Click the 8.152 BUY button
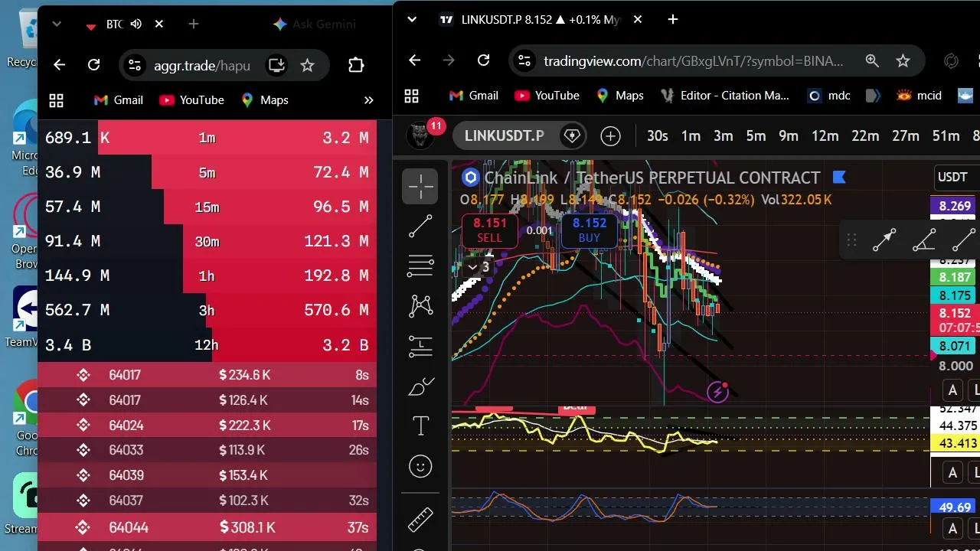The height and width of the screenshot is (551, 980). point(589,230)
